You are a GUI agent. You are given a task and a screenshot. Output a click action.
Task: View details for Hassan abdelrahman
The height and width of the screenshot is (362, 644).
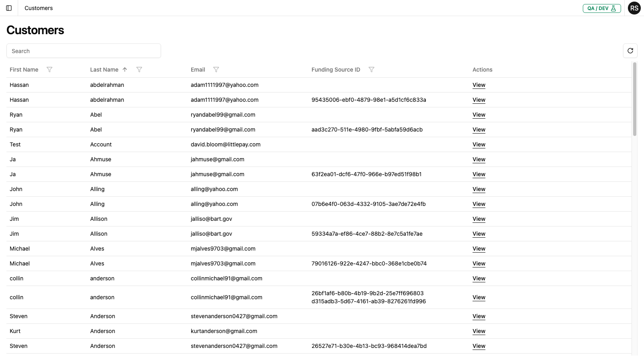click(479, 85)
